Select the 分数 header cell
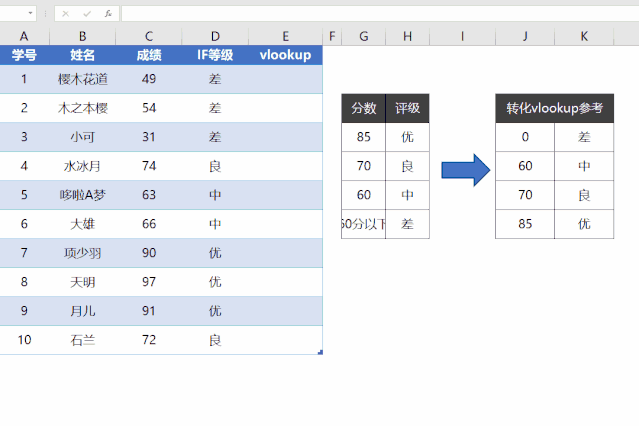 click(363, 109)
